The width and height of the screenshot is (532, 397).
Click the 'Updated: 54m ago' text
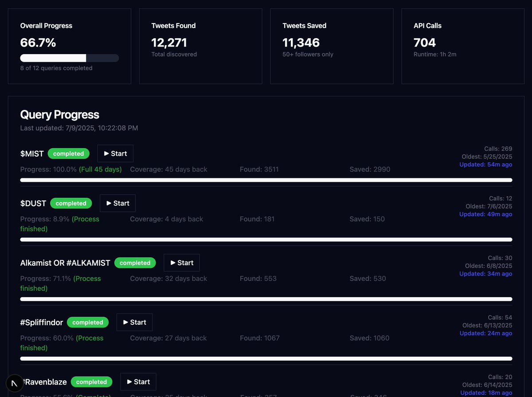tap(486, 165)
